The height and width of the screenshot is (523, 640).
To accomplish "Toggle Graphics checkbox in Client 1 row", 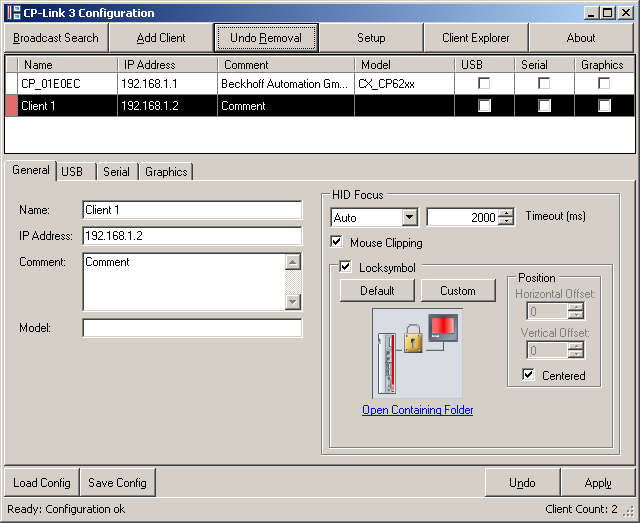I will point(604,106).
